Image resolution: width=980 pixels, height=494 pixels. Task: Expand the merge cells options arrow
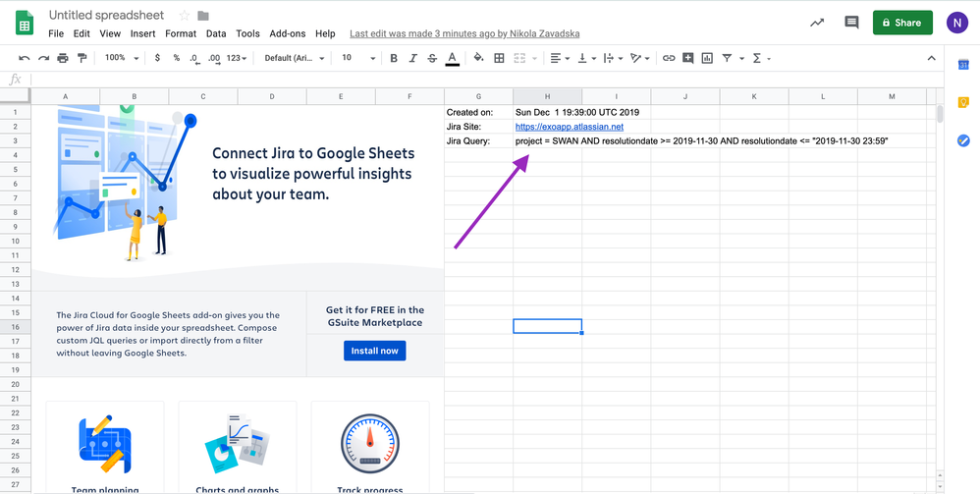point(534,58)
